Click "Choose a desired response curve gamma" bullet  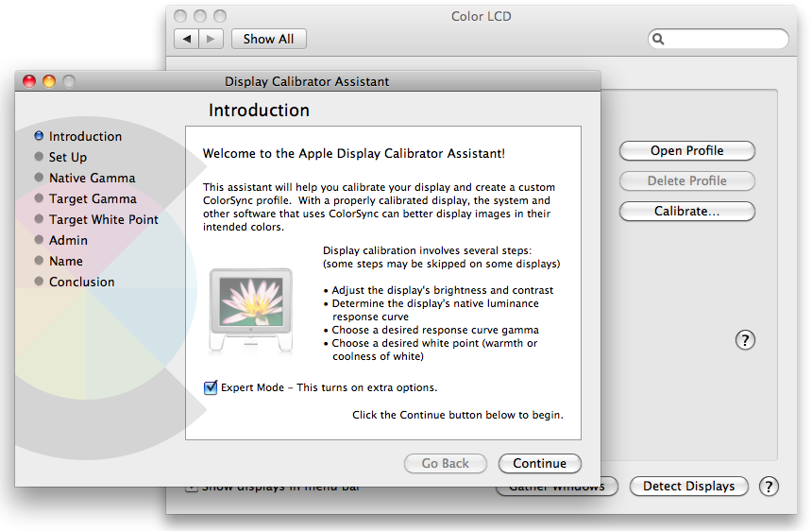(431, 330)
